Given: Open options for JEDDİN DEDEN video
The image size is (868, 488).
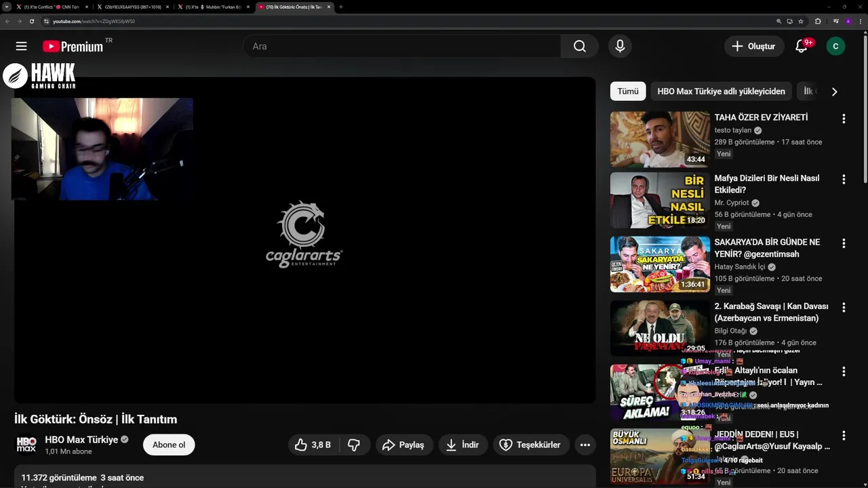Looking at the screenshot, I should point(844,436).
